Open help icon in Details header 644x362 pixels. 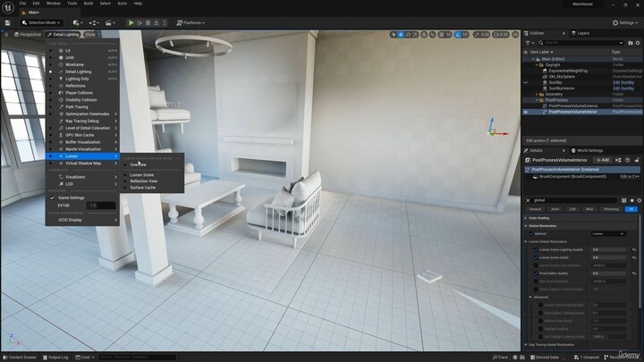pyautogui.click(x=628, y=160)
